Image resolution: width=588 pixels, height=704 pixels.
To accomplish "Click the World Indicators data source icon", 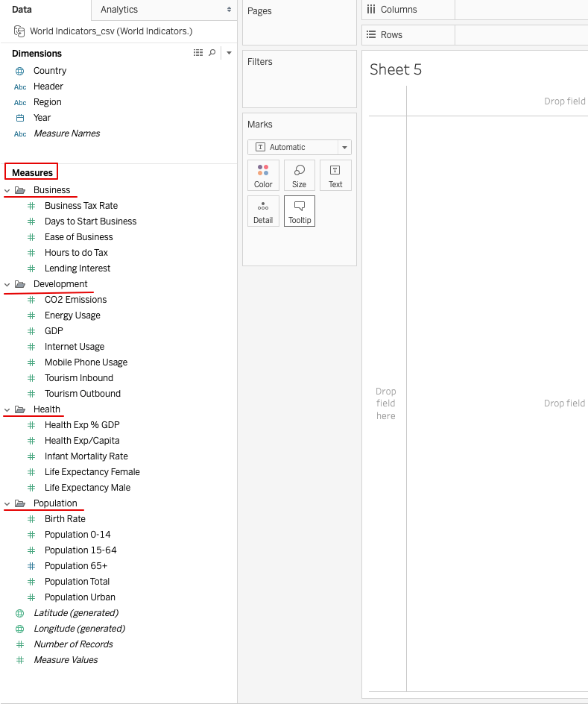I will pos(19,31).
